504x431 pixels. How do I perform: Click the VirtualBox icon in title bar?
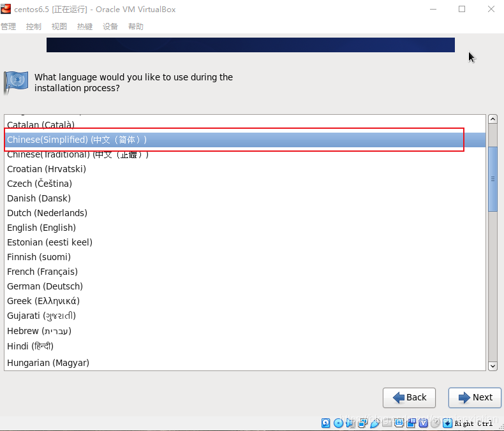6,9
